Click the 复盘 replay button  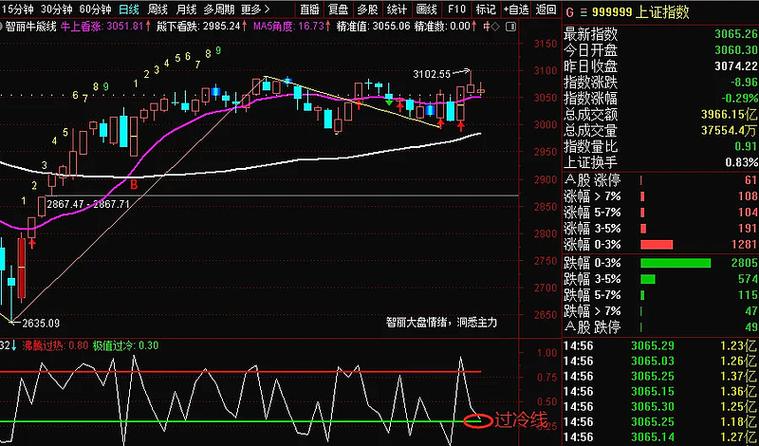(x=338, y=9)
